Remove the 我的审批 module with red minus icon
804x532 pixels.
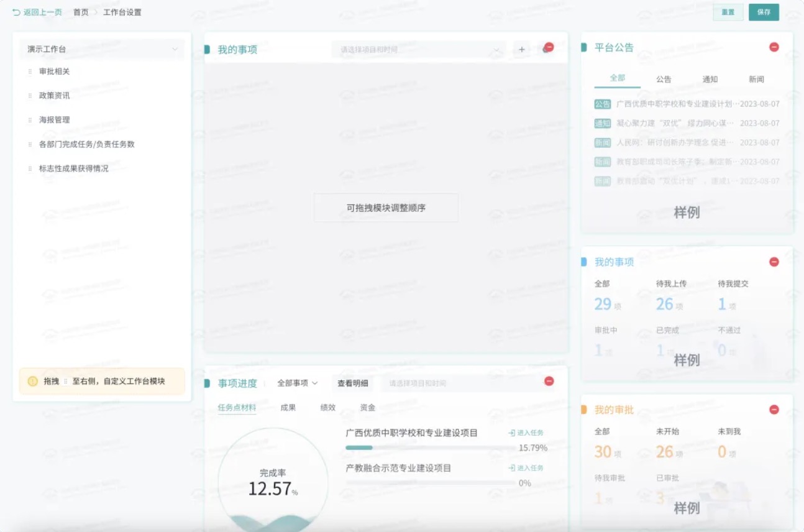coord(774,410)
